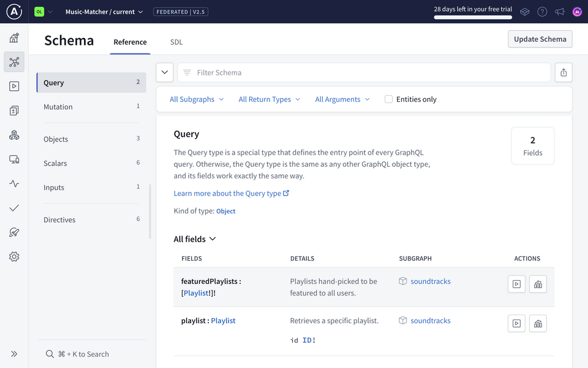The image size is (588, 368).
Task: Switch to the SDL tab
Action: tap(176, 42)
